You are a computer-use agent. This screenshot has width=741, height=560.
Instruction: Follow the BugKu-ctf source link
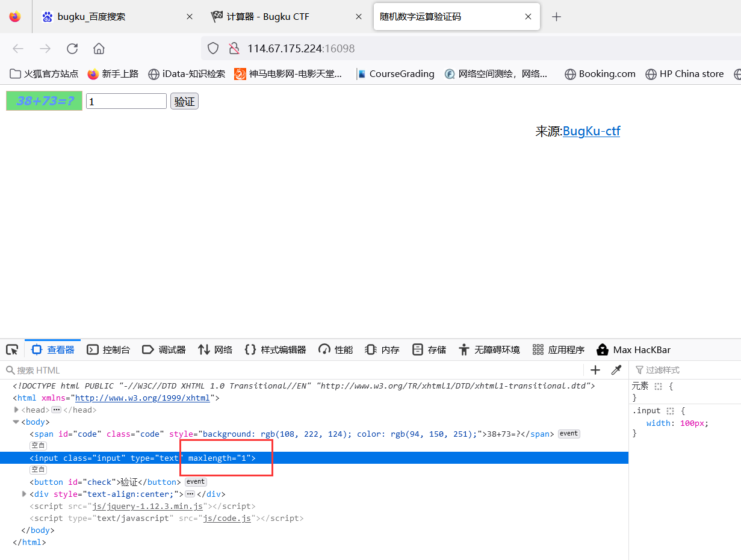pyautogui.click(x=591, y=131)
